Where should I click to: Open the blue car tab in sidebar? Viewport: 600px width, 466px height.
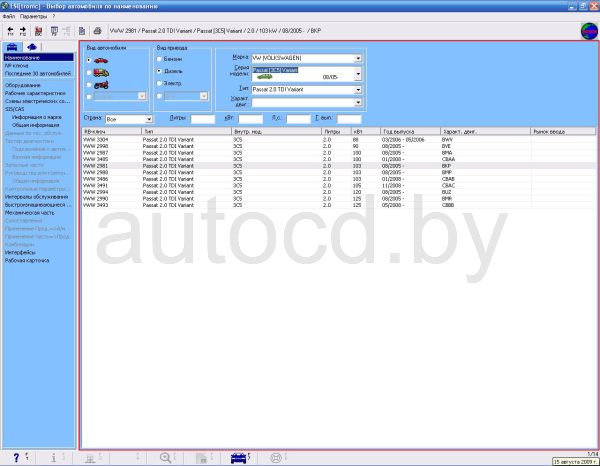tap(12, 47)
